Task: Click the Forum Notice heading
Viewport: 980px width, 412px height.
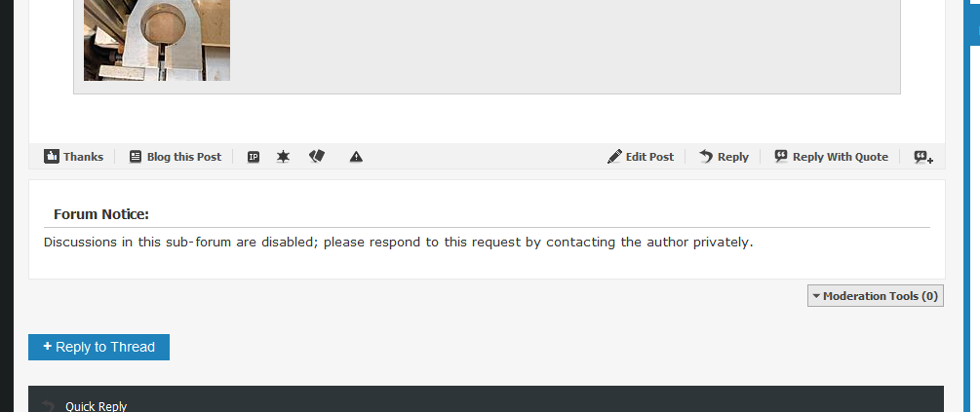Action: (100, 214)
